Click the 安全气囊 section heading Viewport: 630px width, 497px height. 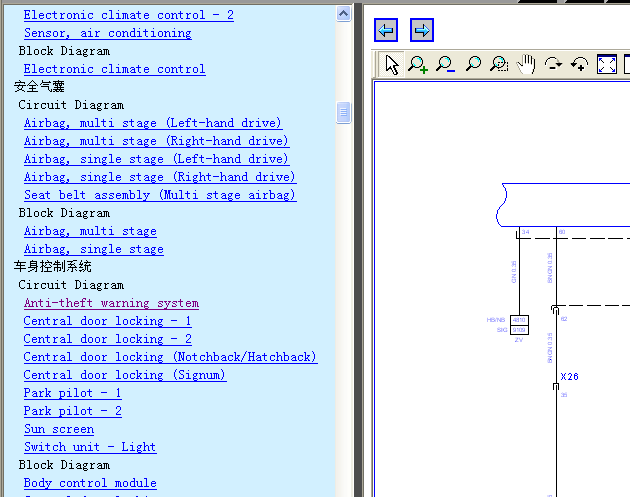click(x=39, y=87)
